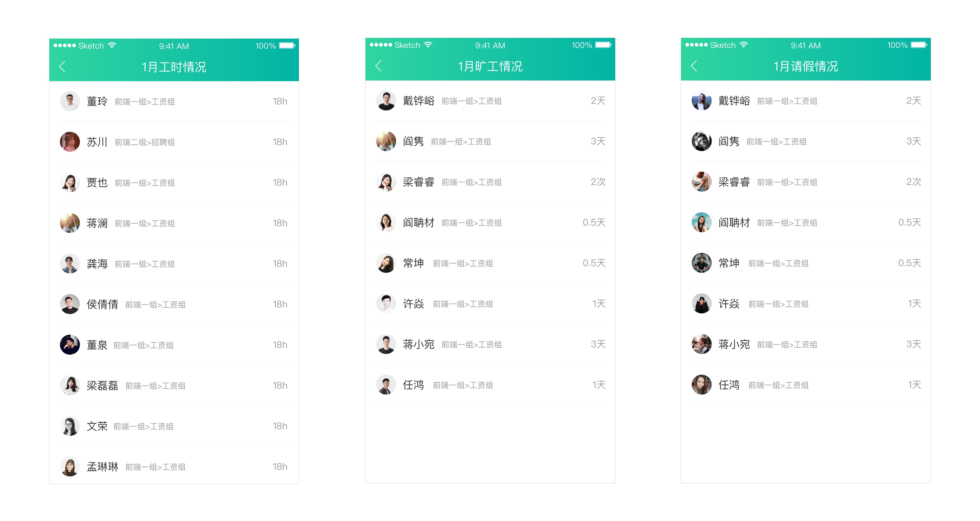Select 蒋小宛 in the leave list

click(x=806, y=344)
